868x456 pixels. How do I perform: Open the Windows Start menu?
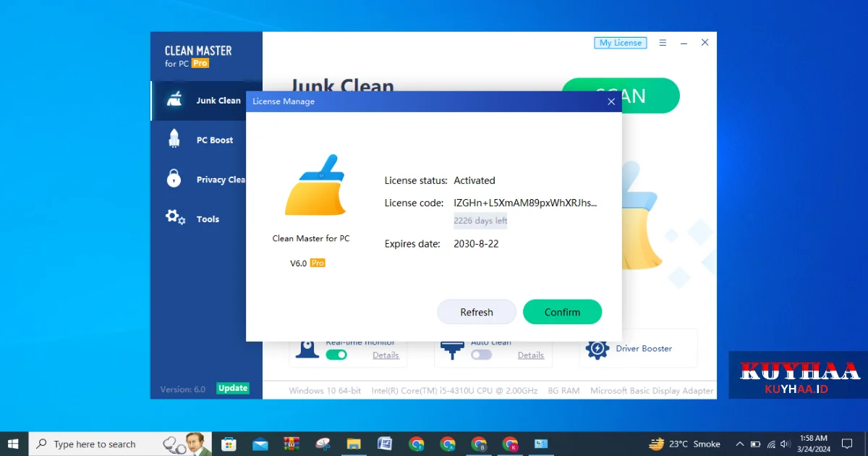13,444
